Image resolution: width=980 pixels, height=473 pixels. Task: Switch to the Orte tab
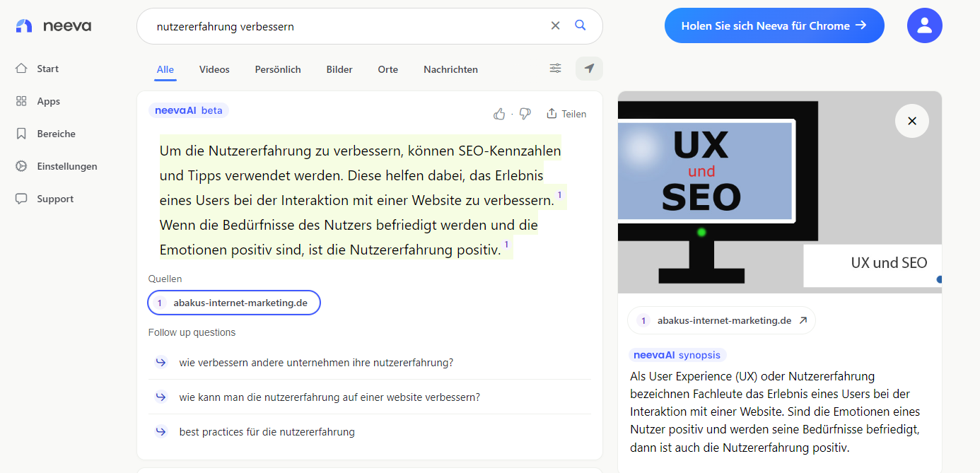pos(388,69)
